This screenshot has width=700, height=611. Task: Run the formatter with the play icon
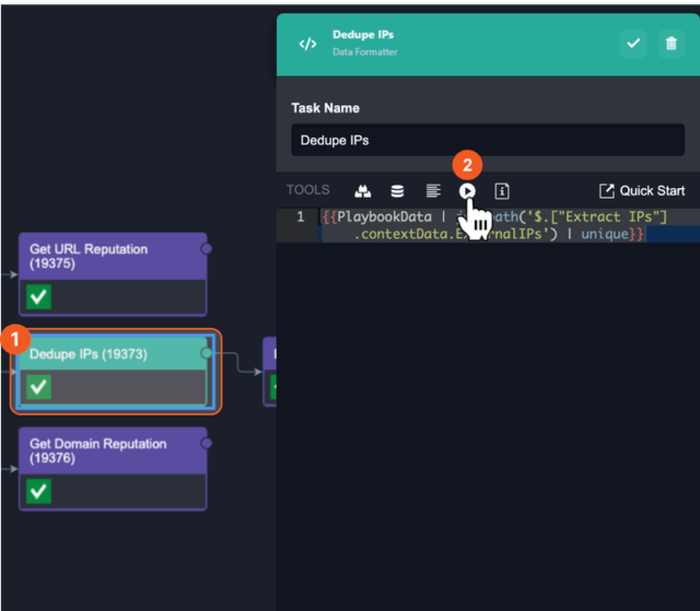[467, 191]
